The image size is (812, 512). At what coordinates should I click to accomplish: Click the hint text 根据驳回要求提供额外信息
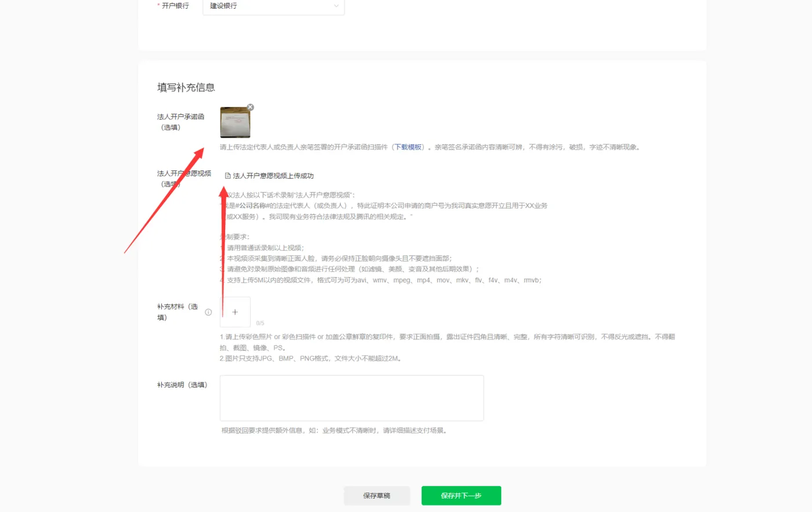tap(334, 431)
